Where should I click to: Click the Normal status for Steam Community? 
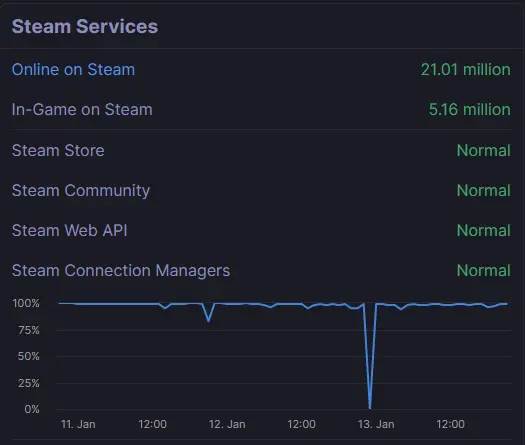[x=484, y=191]
